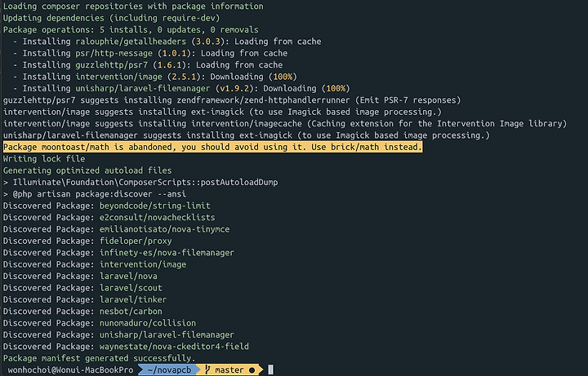Click 'Updating dependencies (including require-dev)' line
This screenshot has width=588, height=376.
111,18
